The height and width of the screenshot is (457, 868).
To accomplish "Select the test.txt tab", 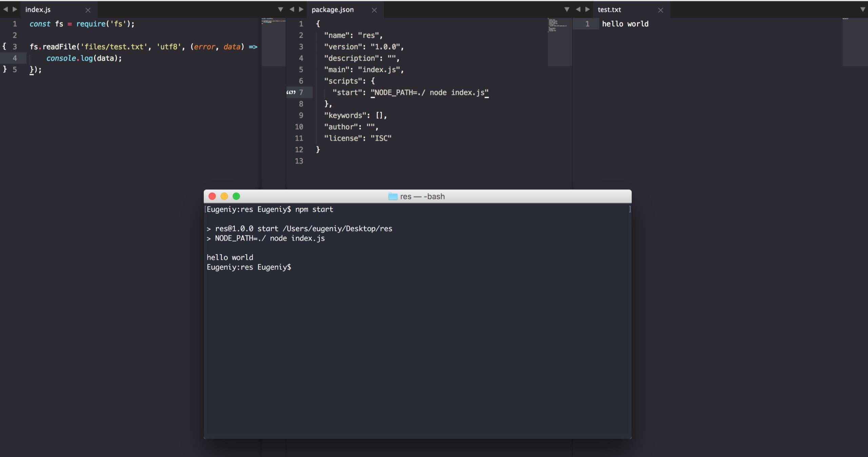I will point(609,10).
